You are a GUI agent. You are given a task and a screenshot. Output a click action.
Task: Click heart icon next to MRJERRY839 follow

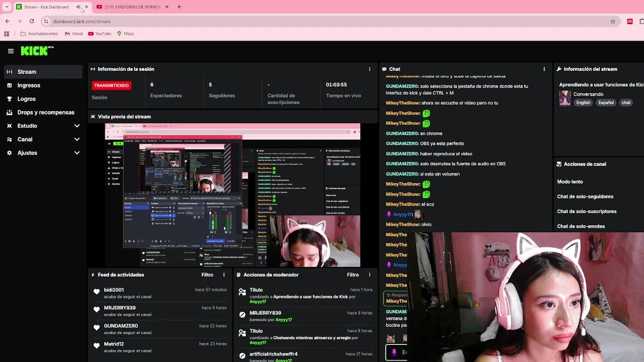click(97, 310)
